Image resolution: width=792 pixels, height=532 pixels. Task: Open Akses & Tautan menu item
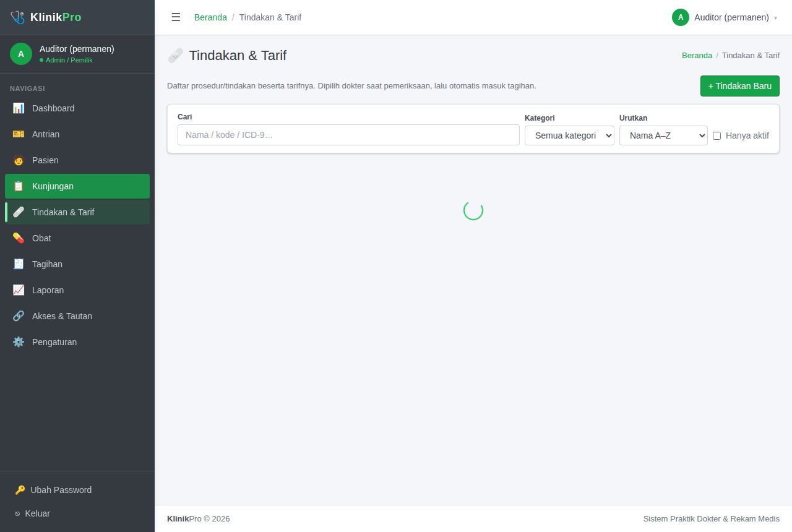click(77, 316)
